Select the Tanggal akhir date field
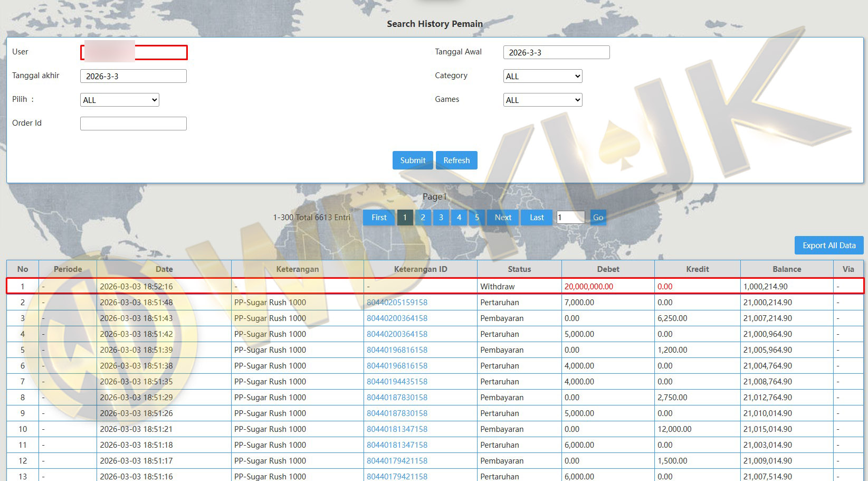Screen dimensions: 868x481 pyautogui.click(x=133, y=77)
